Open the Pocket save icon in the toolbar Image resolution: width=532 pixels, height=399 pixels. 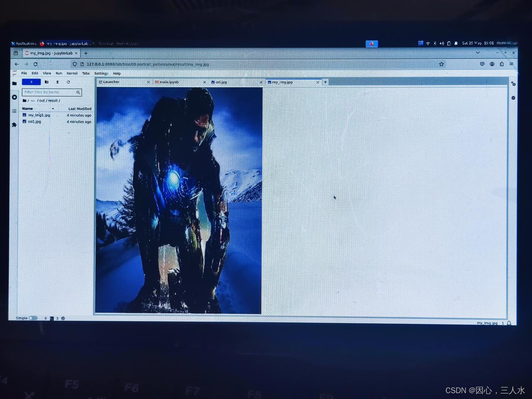[x=482, y=64]
